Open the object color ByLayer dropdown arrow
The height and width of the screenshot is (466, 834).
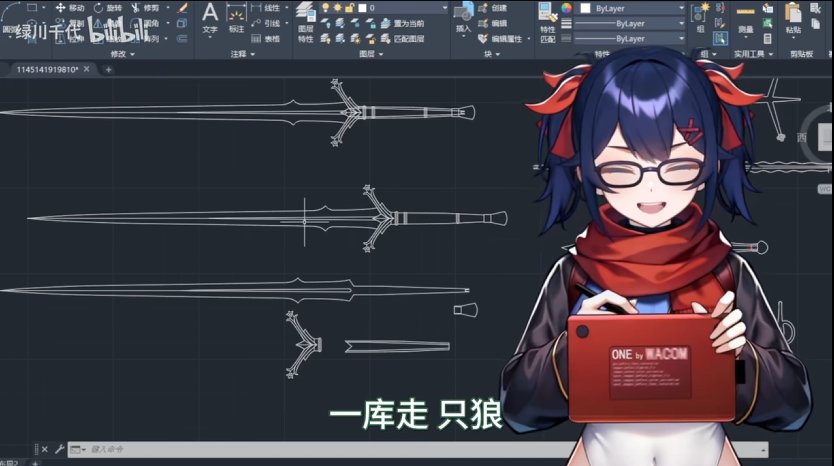(x=681, y=9)
